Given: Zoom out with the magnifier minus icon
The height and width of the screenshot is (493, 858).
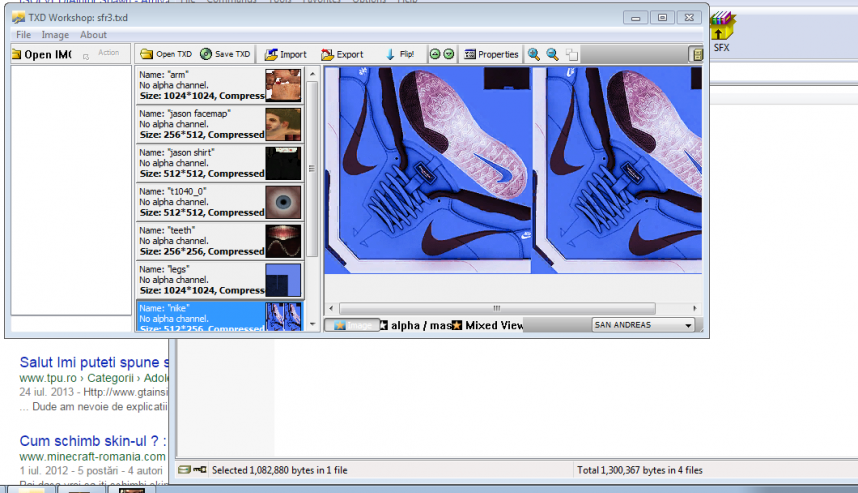Looking at the screenshot, I should 553,54.
